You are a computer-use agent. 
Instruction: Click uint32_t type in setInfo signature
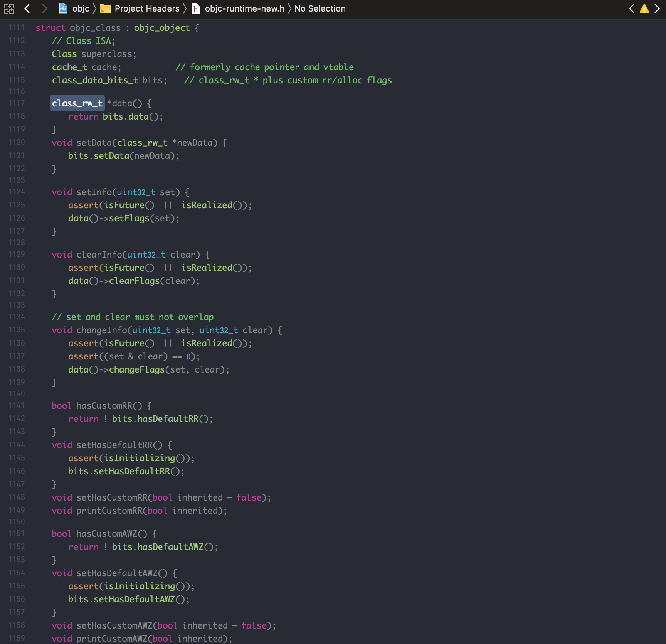click(x=136, y=192)
